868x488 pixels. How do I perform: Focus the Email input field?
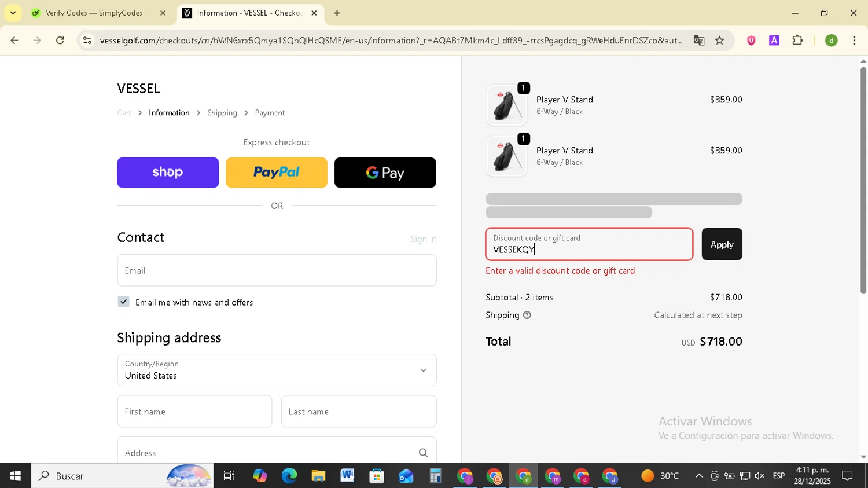(277, 270)
